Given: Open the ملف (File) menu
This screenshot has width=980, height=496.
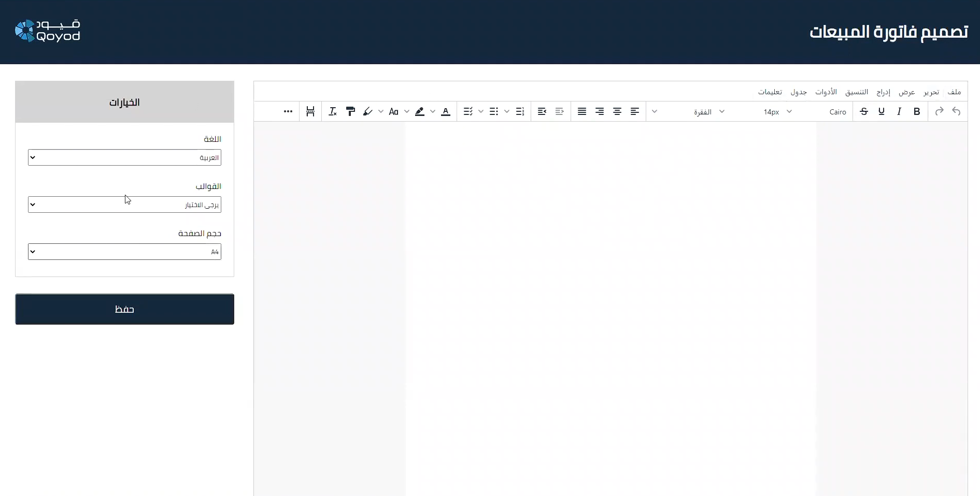Looking at the screenshot, I should [x=954, y=92].
